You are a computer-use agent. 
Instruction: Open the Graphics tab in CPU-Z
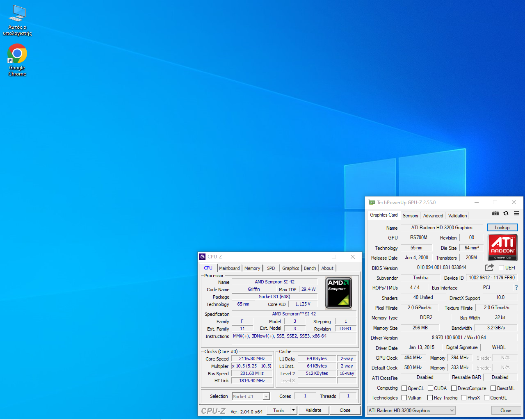(x=291, y=268)
